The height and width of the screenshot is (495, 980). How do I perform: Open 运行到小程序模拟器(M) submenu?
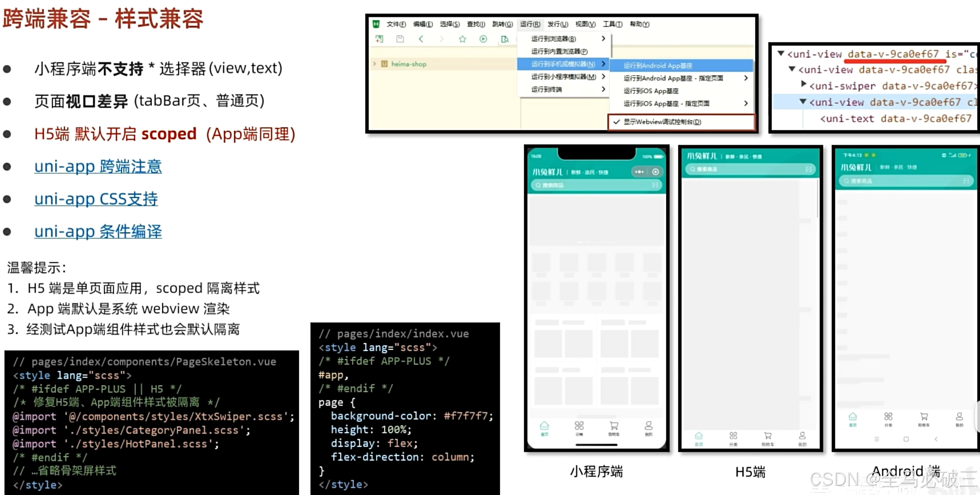pyautogui.click(x=564, y=77)
